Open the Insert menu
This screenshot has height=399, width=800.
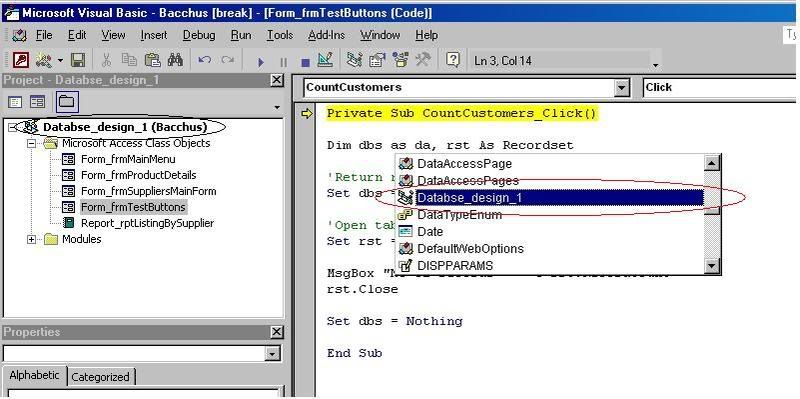(x=154, y=35)
